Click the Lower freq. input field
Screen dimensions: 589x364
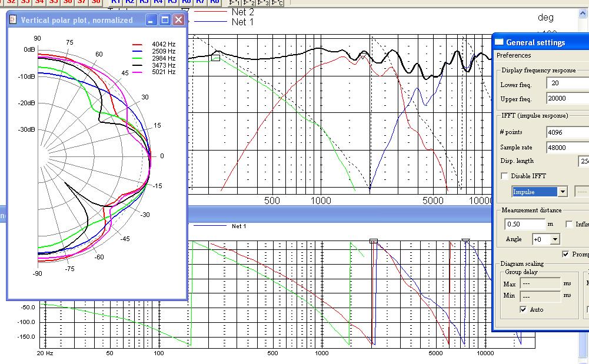[568, 83]
